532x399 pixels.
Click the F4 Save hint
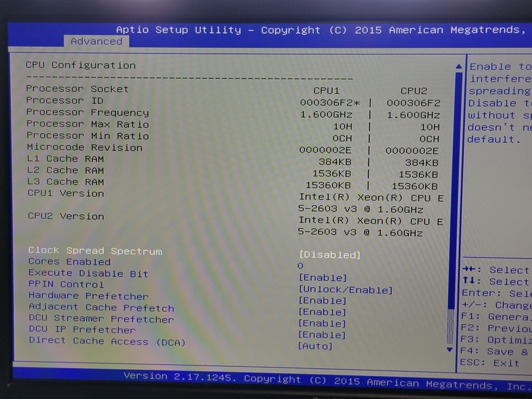point(494,352)
